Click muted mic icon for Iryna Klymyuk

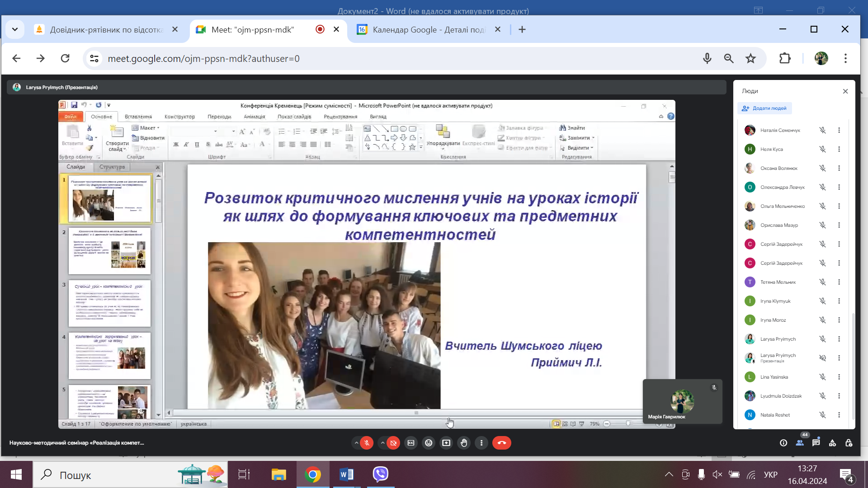coord(822,301)
